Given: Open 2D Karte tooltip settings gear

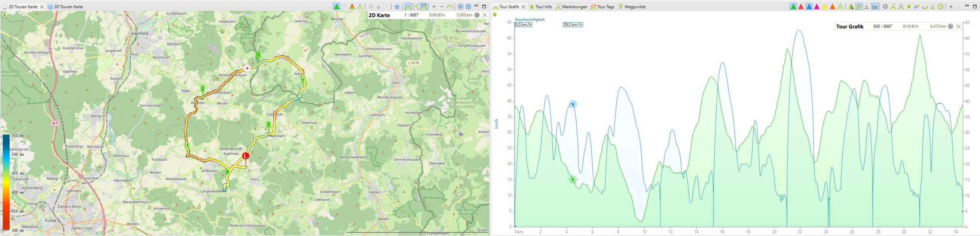Looking at the screenshot, I should pyautogui.click(x=477, y=15).
